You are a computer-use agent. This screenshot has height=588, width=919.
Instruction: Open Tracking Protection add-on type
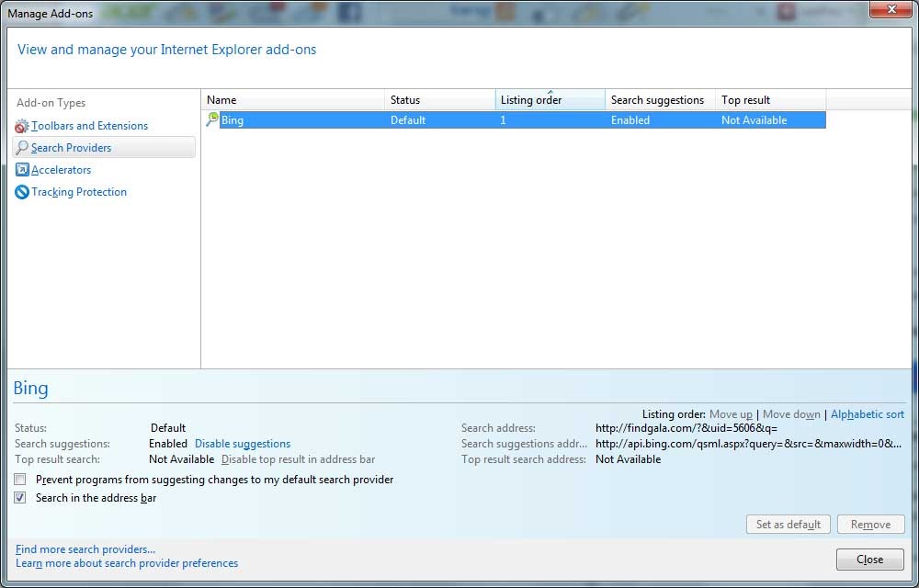click(78, 192)
